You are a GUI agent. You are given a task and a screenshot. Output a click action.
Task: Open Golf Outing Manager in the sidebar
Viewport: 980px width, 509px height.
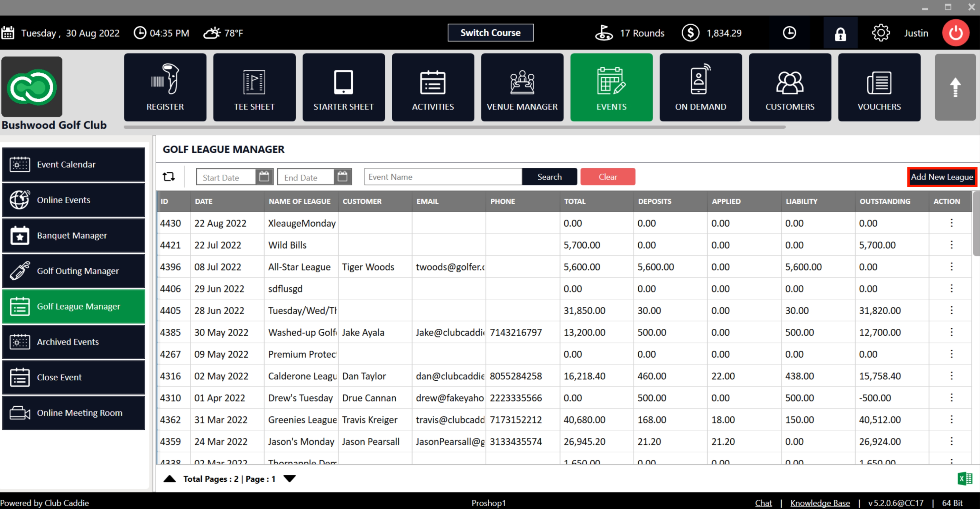74,271
